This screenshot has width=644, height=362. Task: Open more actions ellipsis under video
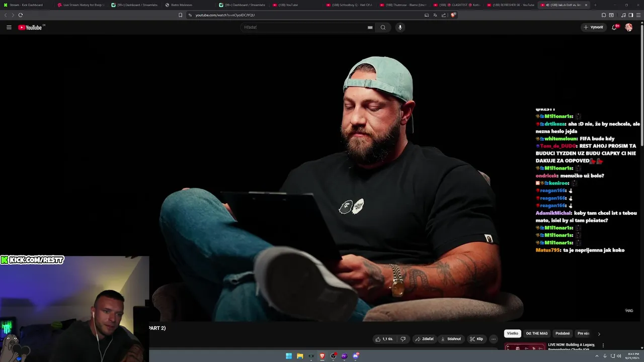(494, 339)
